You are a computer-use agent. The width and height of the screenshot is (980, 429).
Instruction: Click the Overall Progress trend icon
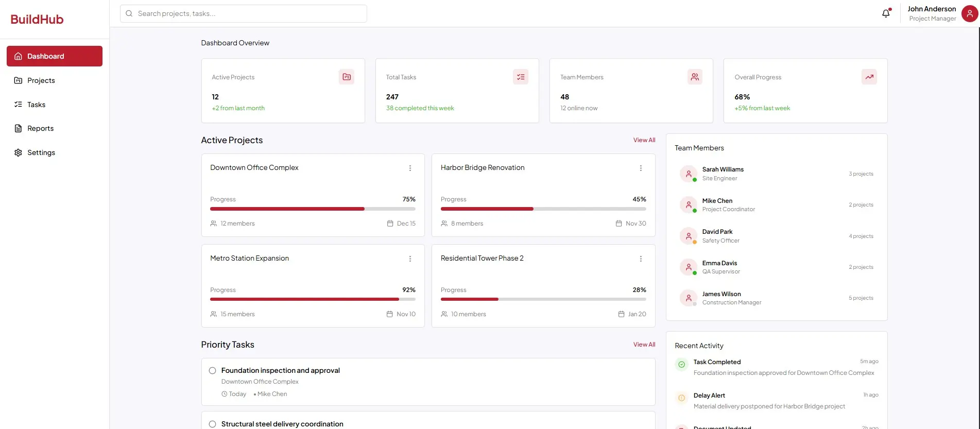[869, 77]
